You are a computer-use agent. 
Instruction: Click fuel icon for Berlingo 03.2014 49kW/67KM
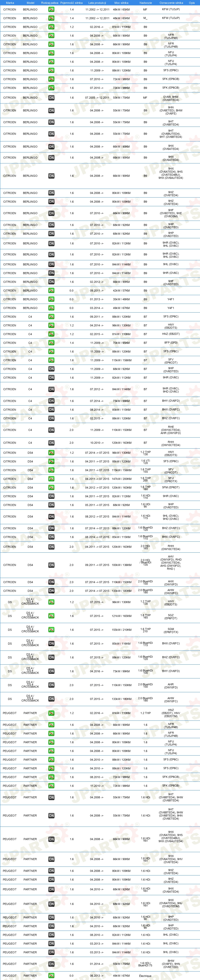click(51, 308)
